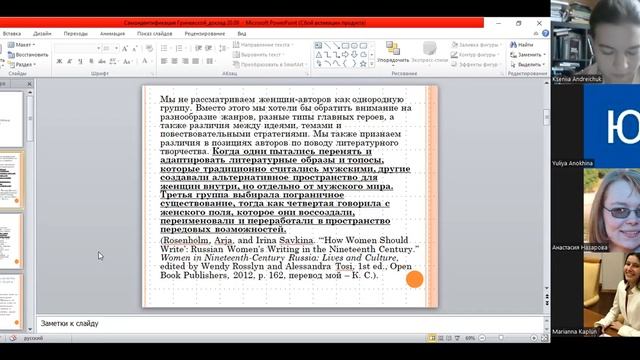The image size is (640, 360).
Task: Toggle bold formatting (Ж)
Action: (60, 61)
